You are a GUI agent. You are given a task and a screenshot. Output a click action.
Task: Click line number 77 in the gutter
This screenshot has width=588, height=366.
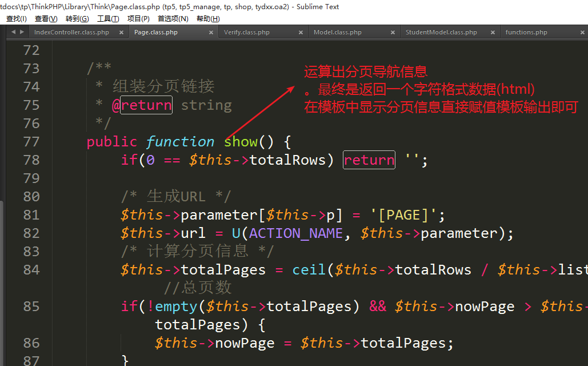point(31,142)
